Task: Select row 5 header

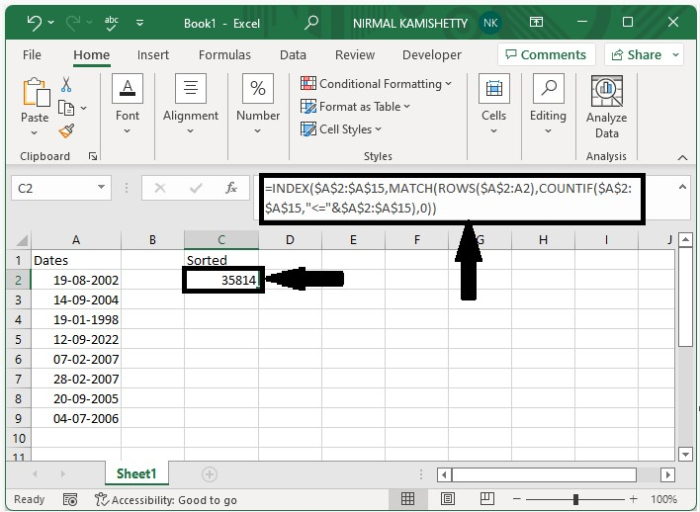Action: tap(18, 339)
